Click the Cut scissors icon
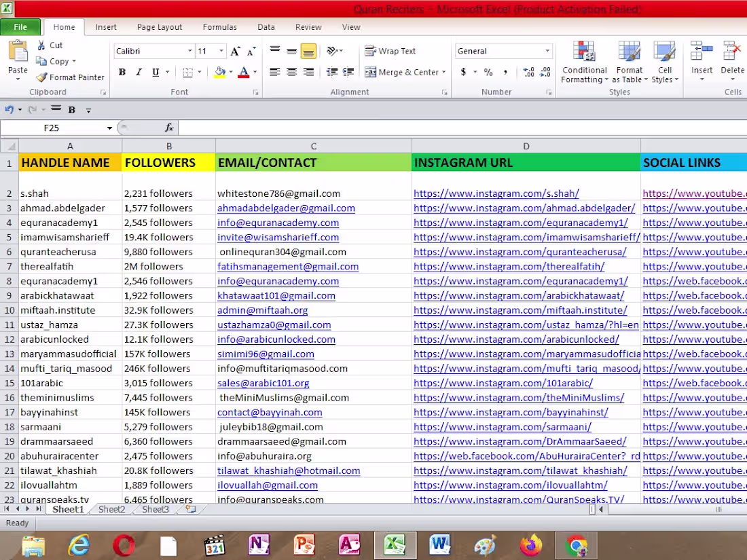 pos(42,45)
